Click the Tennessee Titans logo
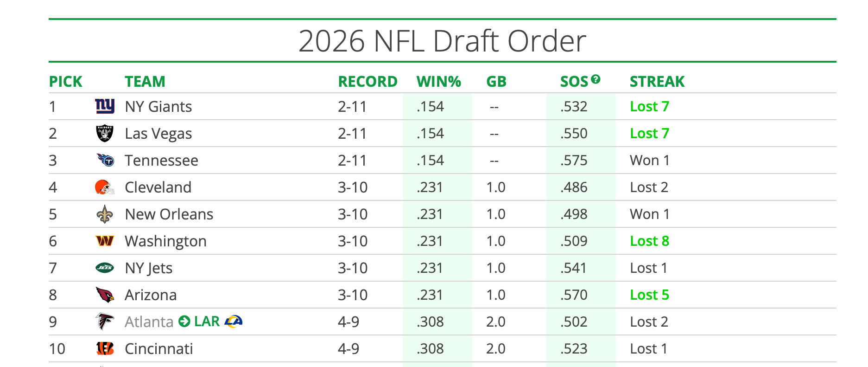Screen dimensions: 868x367 tap(105, 160)
